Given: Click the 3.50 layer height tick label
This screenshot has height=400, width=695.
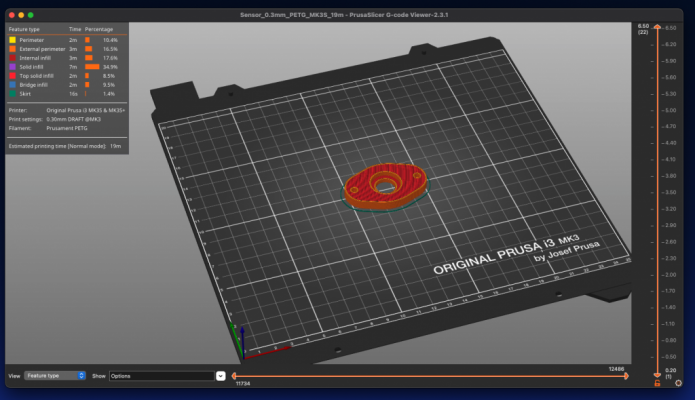Looking at the screenshot, I should 670,192.
